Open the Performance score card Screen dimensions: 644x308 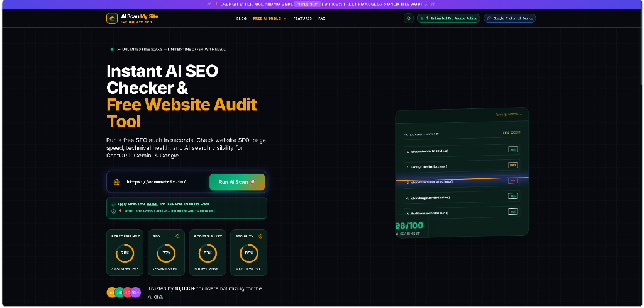coord(125,252)
